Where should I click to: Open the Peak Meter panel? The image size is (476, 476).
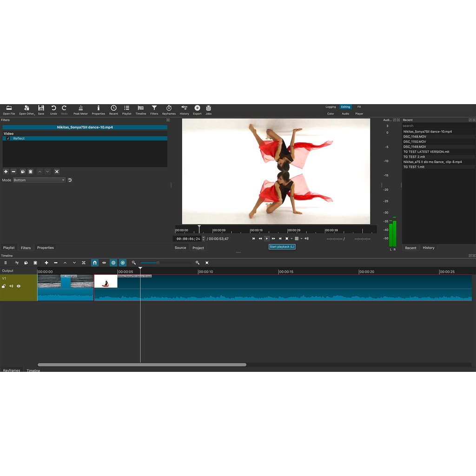80,110
